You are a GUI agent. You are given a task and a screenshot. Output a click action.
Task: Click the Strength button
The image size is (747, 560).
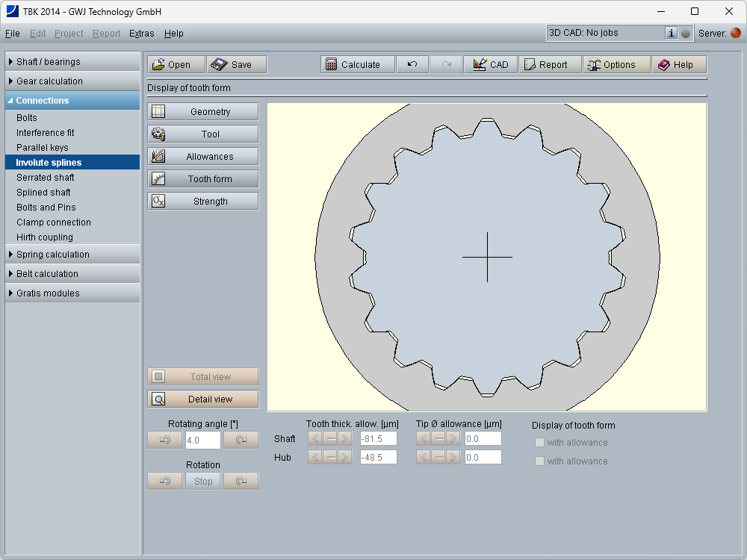click(x=202, y=202)
